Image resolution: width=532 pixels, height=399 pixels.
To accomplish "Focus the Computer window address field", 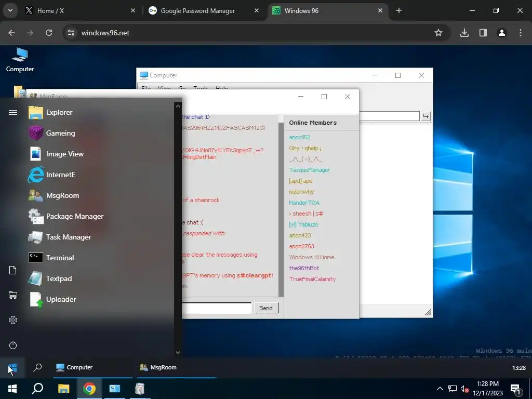I will click(x=390, y=116).
